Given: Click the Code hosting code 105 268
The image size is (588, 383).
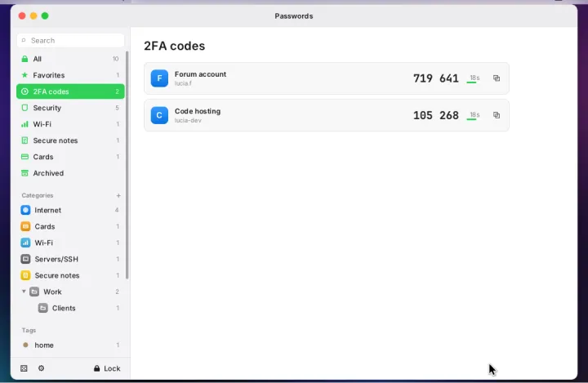Looking at the screenshot, I should coord(436,115).
